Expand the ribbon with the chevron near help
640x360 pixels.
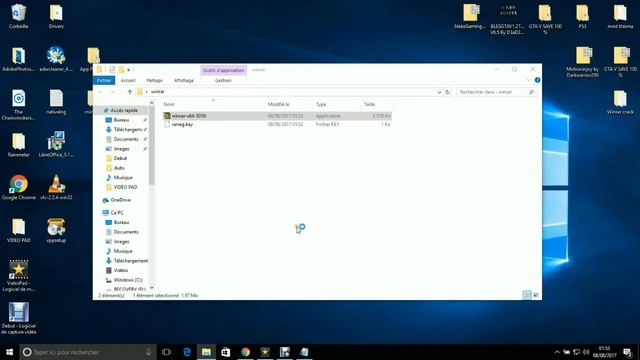click(529, 80)
